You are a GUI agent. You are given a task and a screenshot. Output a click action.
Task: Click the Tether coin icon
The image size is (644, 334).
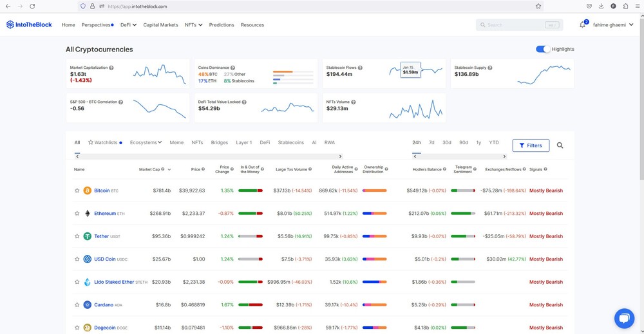point(87,236)
